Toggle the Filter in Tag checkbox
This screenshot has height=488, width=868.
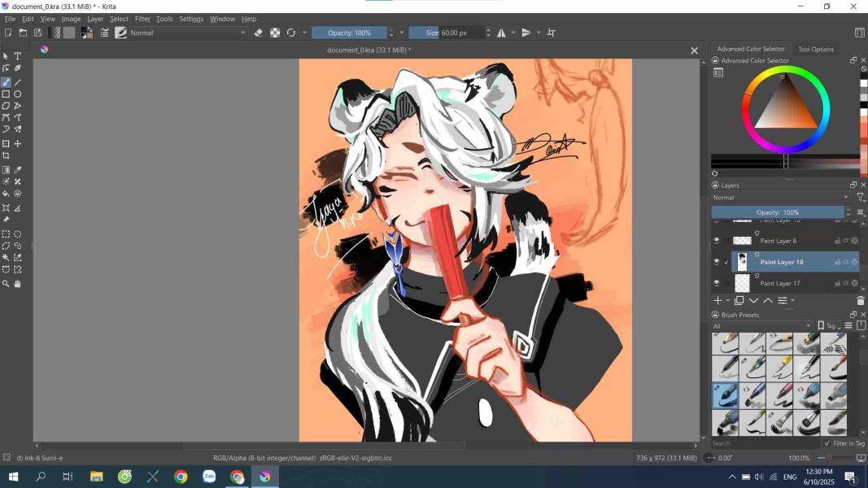(827, 443)
